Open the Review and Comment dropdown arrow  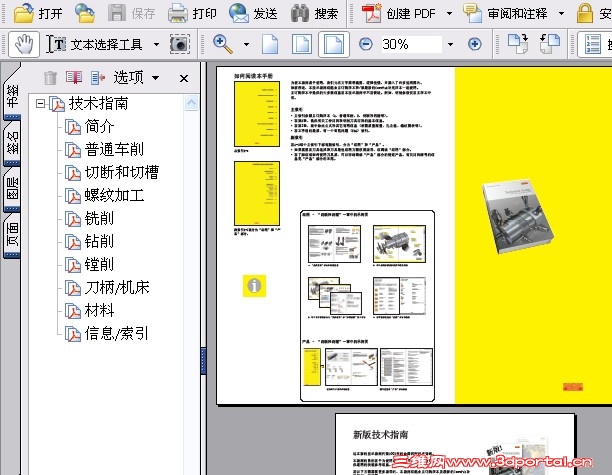(x=561, y=14)
